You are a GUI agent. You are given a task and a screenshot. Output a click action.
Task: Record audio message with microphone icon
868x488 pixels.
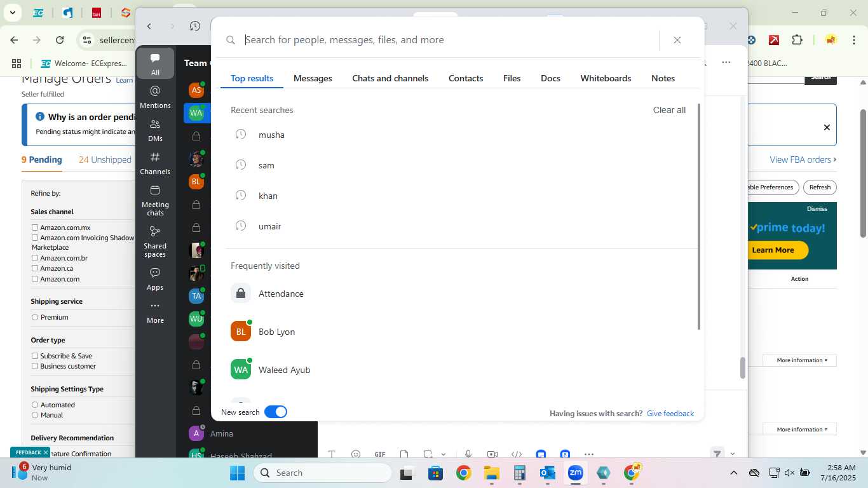pos(468,454)
